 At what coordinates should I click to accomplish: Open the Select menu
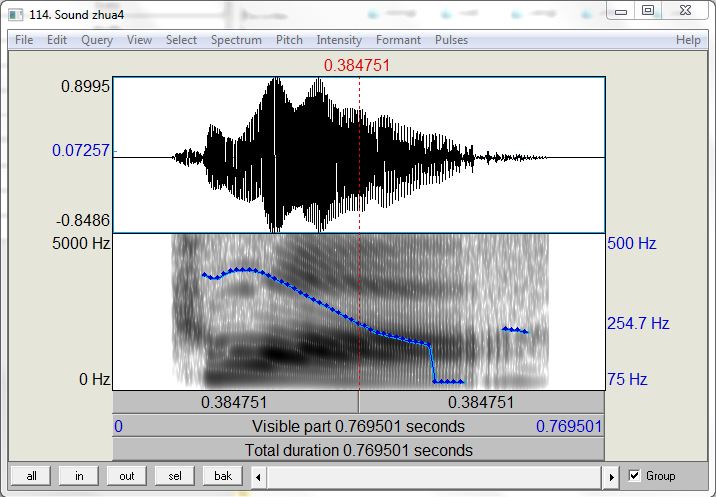coord(181,40)
